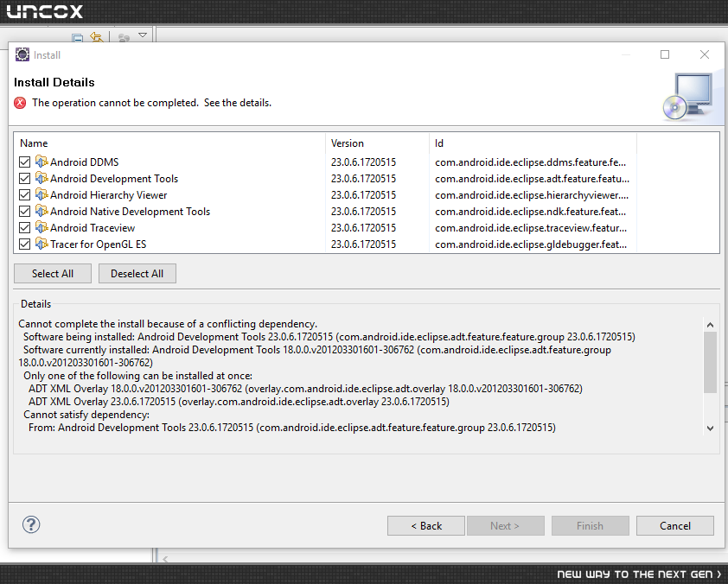This screenshot has width=728, height=584.
Task: Click the com.android.ide.eclipse.hierarchyviewer Id cell
Action: (x=532, y=195)
